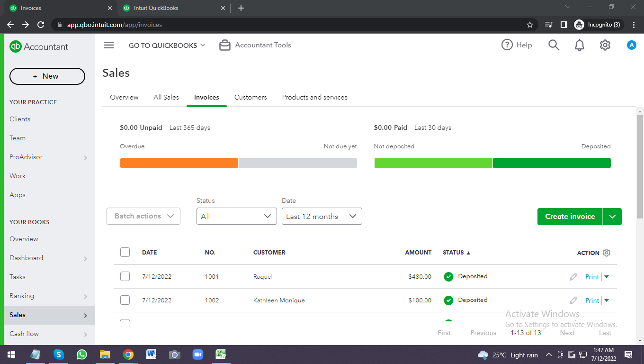Click the + New button

[47, 76]
